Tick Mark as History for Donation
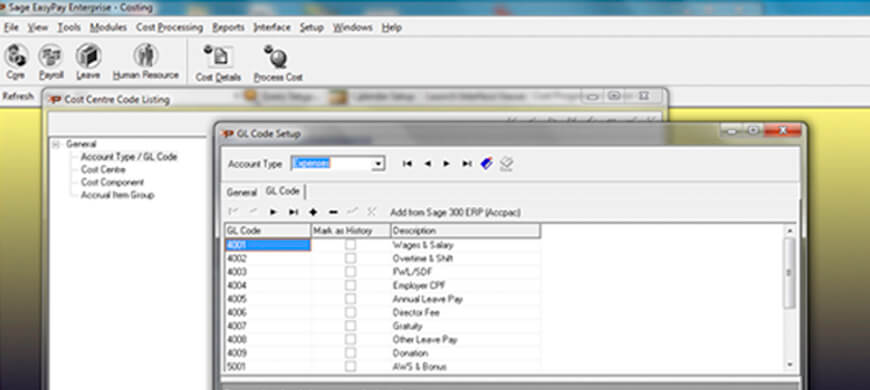 click(350, 353)
